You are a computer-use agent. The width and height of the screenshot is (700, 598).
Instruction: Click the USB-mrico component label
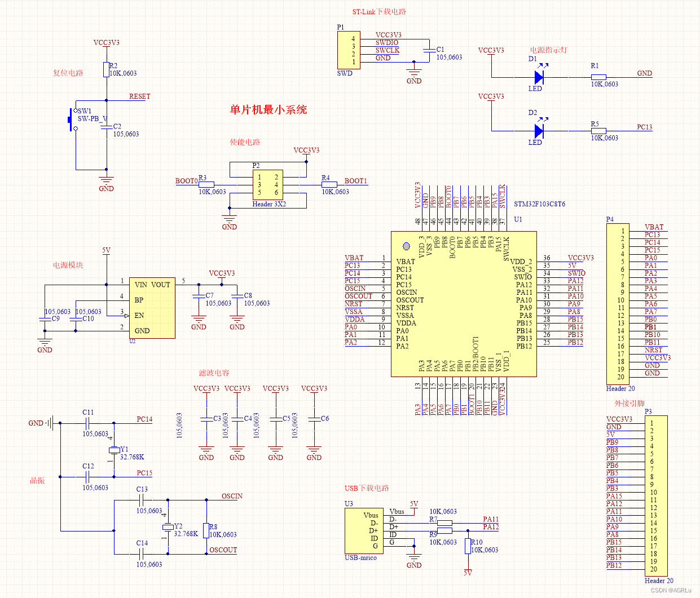(x=360, y=557)
